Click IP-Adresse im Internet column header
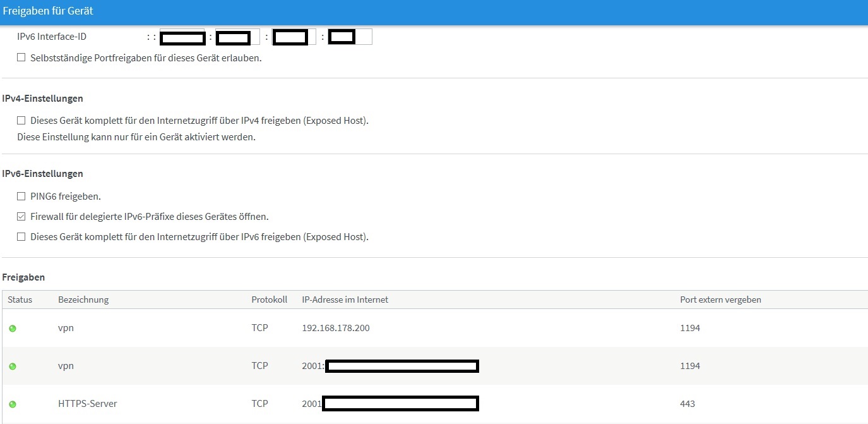868x424 pixels. [x=345, y=300]
